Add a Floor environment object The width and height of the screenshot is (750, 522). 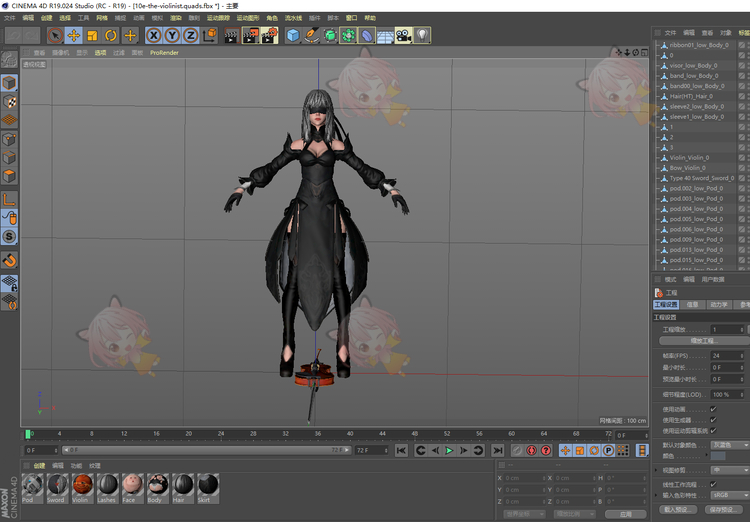386,35
